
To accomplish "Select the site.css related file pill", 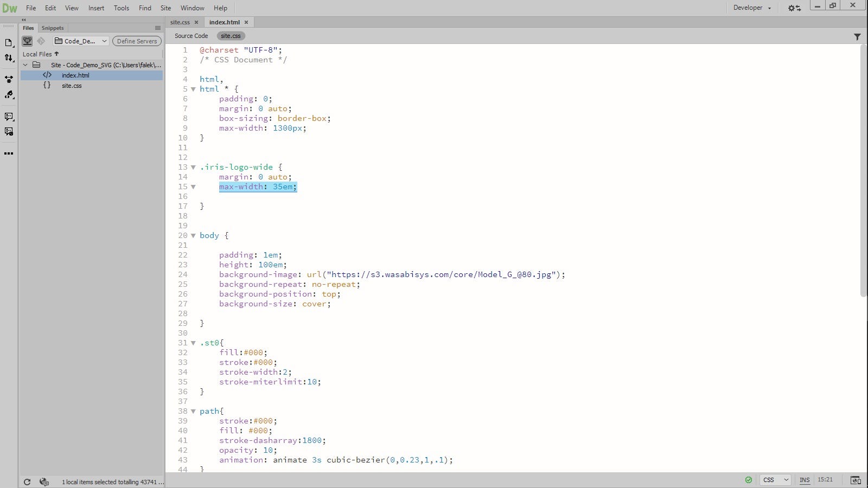I will click(x=231, y=36).
